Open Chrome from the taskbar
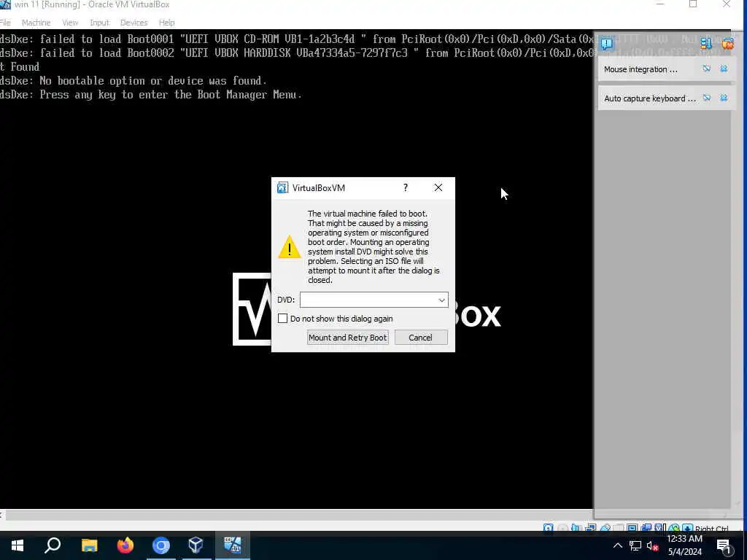The image size is (747, 560). coord(161,545)
